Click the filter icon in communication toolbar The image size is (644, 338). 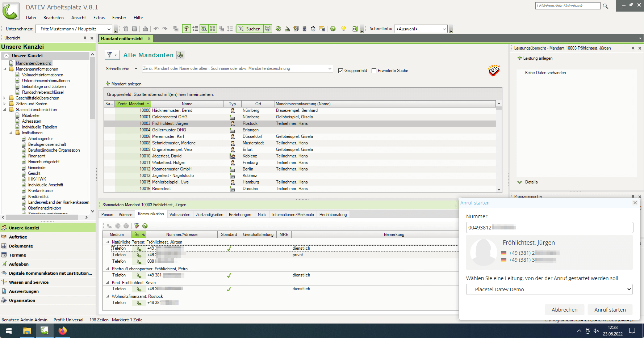point(137,226)
